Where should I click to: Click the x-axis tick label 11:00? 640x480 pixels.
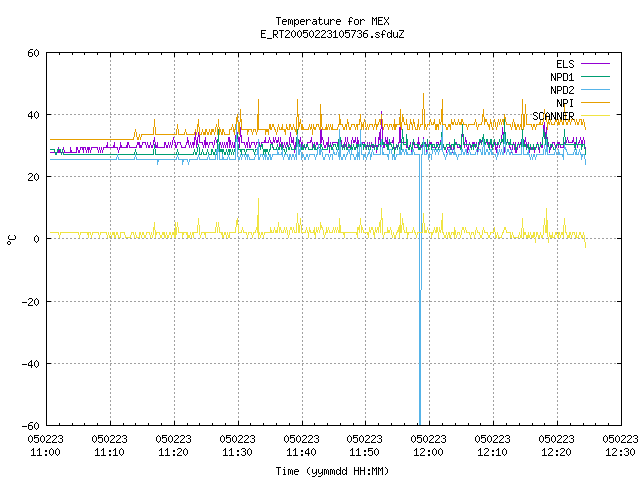45,452
